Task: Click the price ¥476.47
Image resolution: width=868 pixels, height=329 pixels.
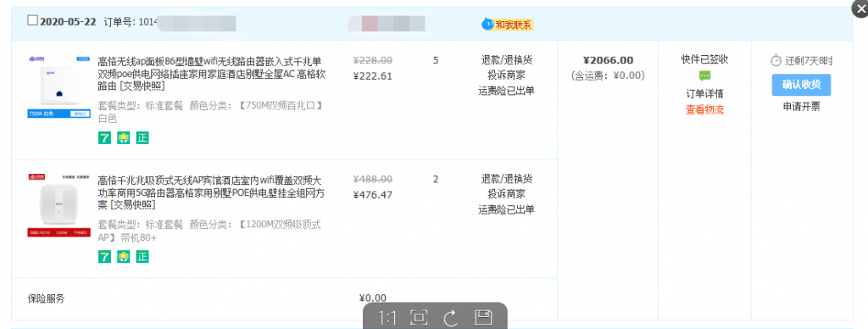Action: [x=373, y=195]
